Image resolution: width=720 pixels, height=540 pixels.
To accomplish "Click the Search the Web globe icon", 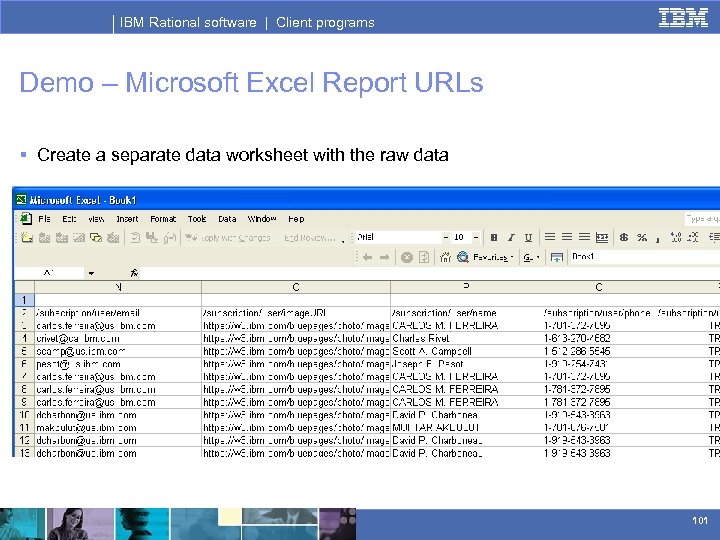I will pos(462,257).
